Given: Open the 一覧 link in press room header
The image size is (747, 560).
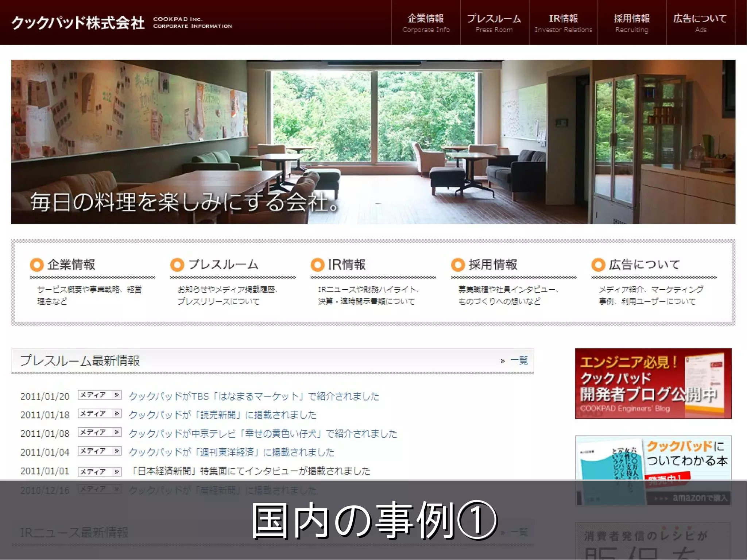Looking at the screenshot, I should point(518,361).
